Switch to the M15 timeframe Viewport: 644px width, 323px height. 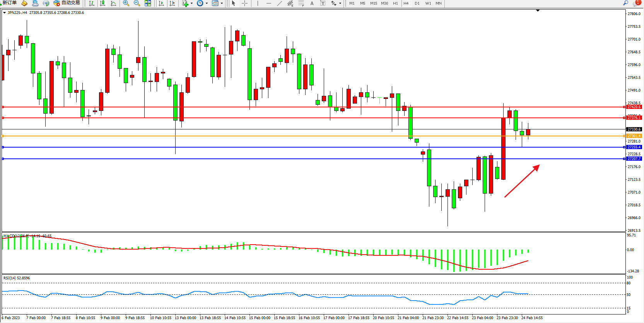374,3
